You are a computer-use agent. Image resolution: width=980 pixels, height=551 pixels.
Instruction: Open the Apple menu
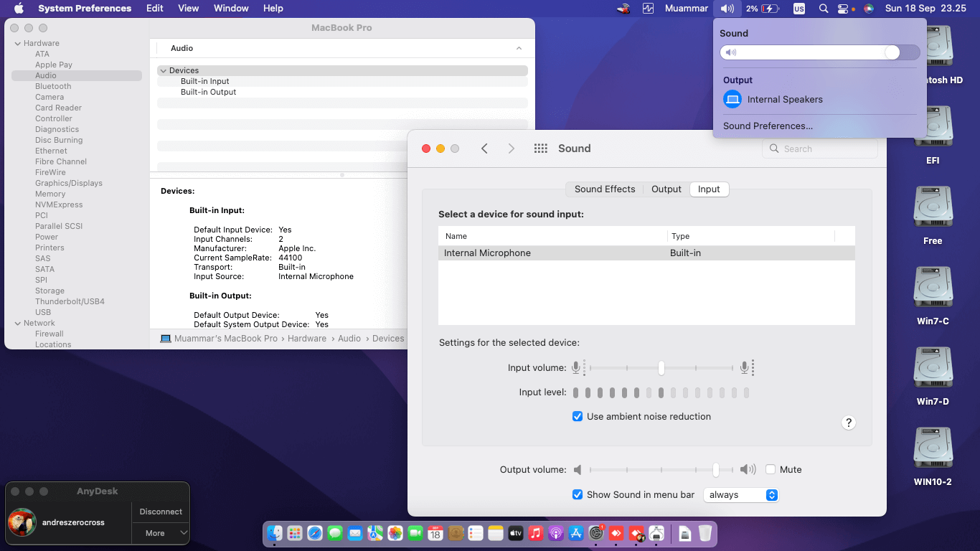pos(19,9)
